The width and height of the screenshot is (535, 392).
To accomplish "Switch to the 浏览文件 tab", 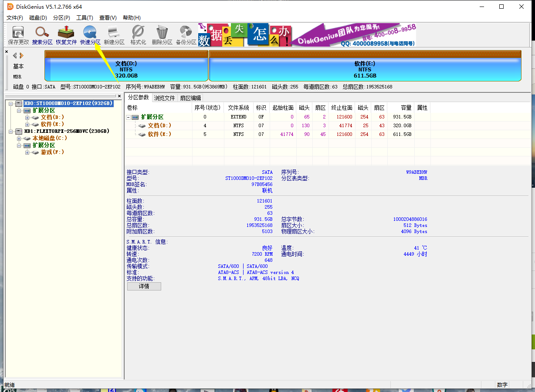I will coord(164,98).
